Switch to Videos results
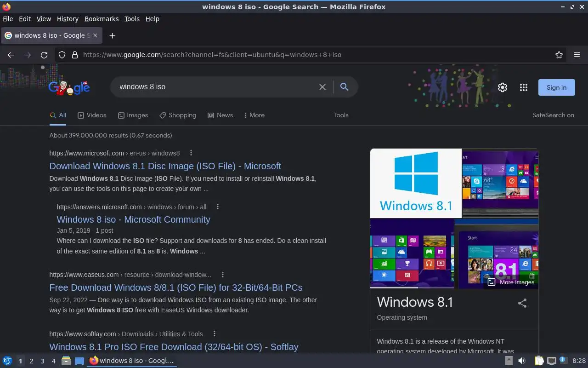Screen dimensions: 588x368 coord(92,115)
